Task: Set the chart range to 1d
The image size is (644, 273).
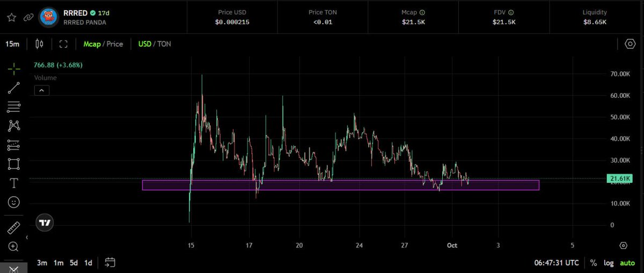Action: 88,263
